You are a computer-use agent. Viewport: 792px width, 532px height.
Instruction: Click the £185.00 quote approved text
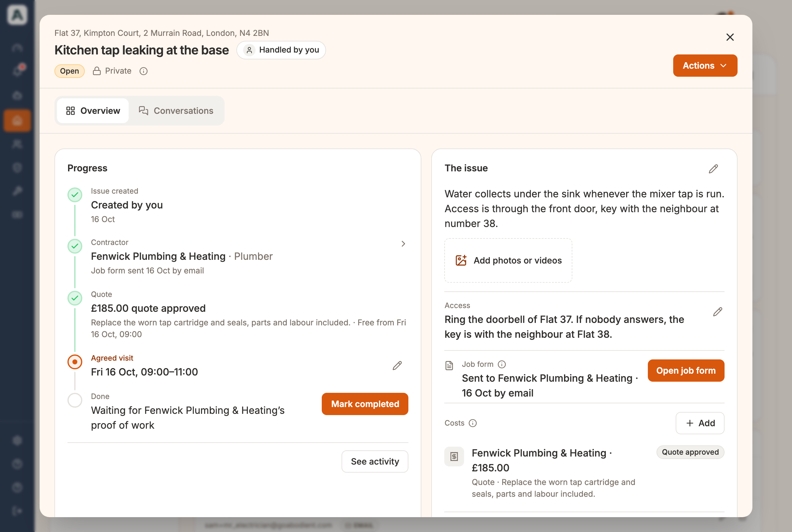pyautogui.click(x=148, y=308)
